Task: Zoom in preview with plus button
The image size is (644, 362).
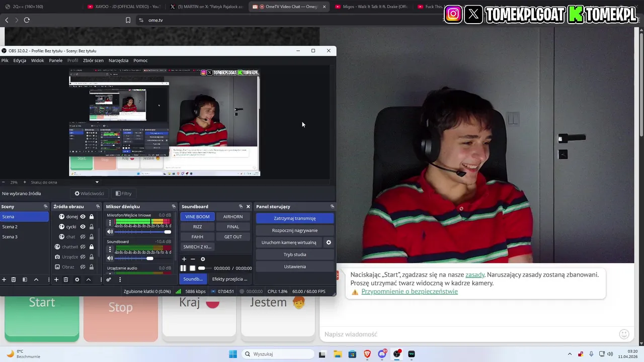Action: (24, 182)
